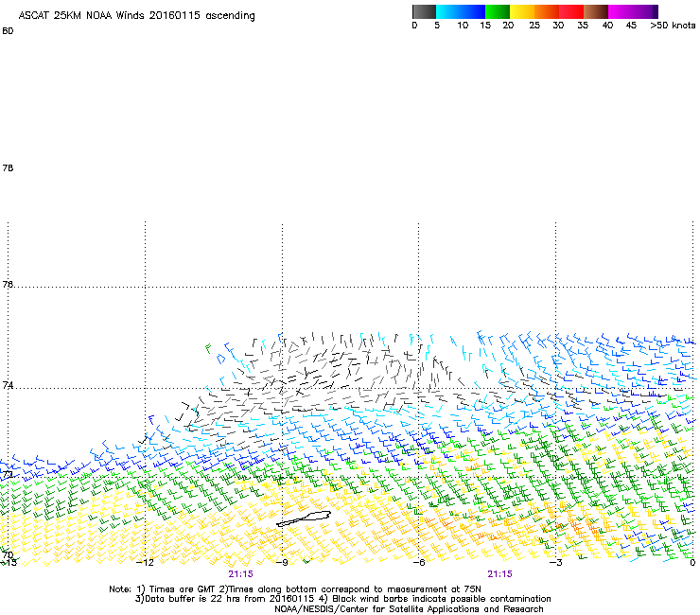Click the '45' label under the color scale

(631, 26)
